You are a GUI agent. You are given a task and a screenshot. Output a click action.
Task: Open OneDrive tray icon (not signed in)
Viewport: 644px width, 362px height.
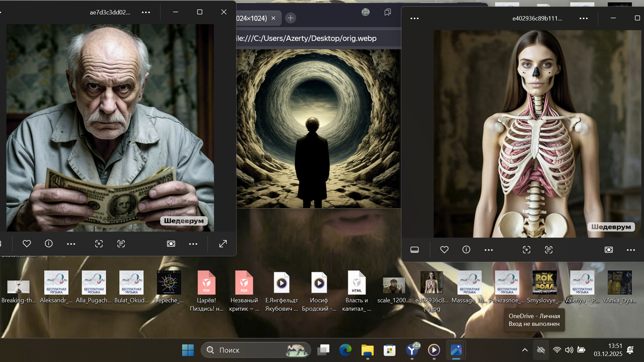(541, 350)
